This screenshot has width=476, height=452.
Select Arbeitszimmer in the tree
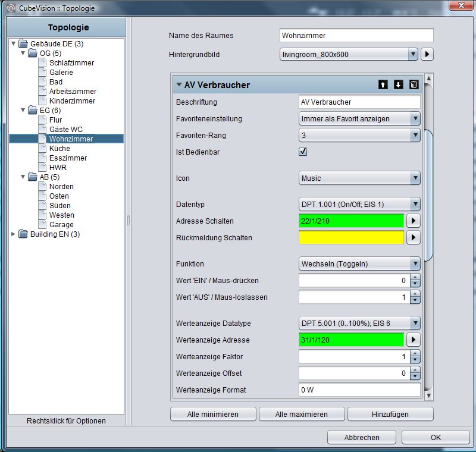(73, 92)
